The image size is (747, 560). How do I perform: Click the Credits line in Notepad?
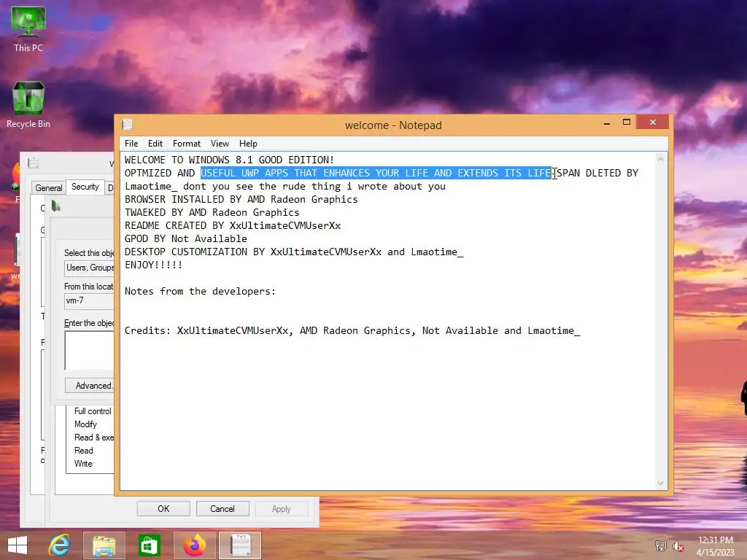point(352,330)
